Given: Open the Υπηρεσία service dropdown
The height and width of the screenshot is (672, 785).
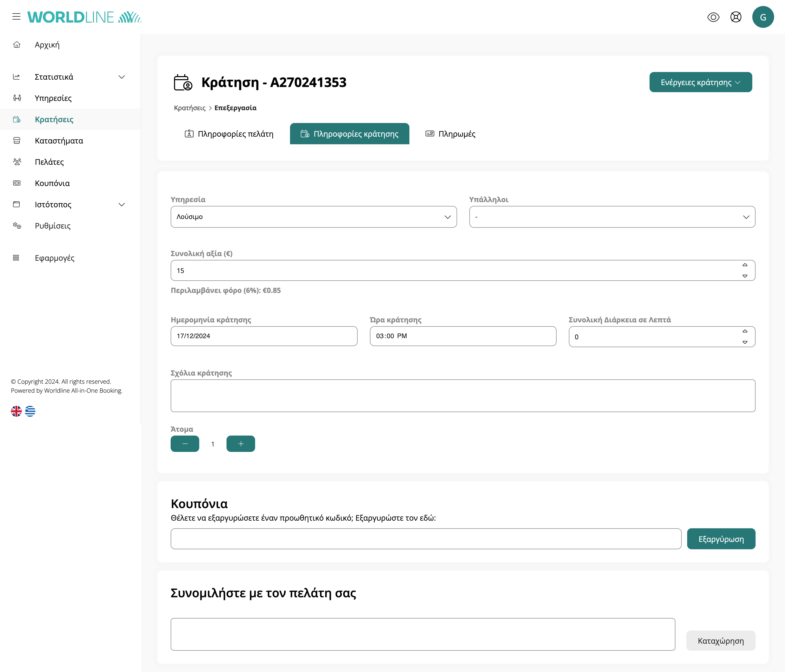Looking at the screenshot, I should point(313,217).
